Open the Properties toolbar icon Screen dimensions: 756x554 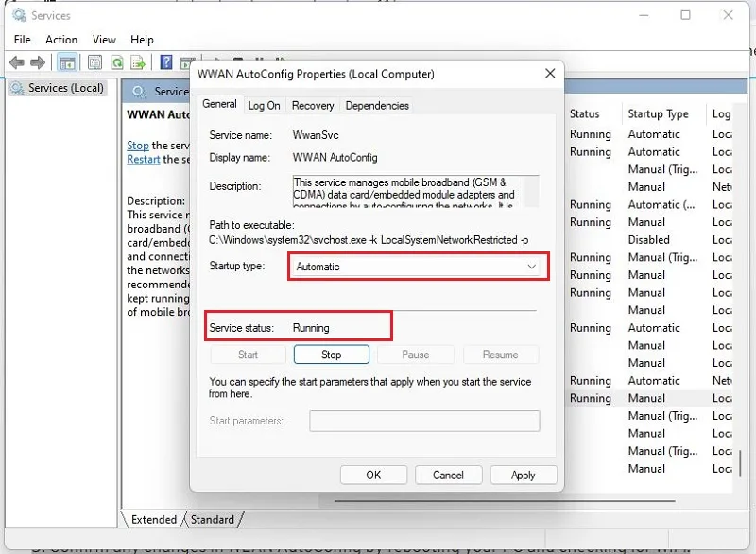pyautogui.click(x=95, y=62)
